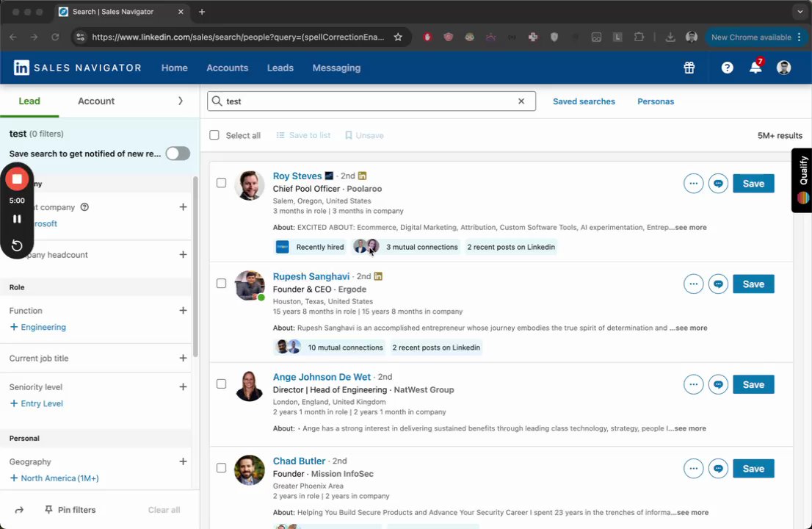Open Chrome tab search dropdown arrow
Image resolution: width=812 pixels, height=529 pixels.
tap(800, 12)
